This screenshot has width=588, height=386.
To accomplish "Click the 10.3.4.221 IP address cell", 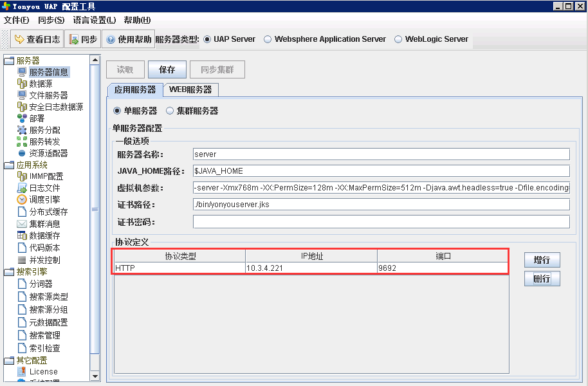I will click(311, 268).
